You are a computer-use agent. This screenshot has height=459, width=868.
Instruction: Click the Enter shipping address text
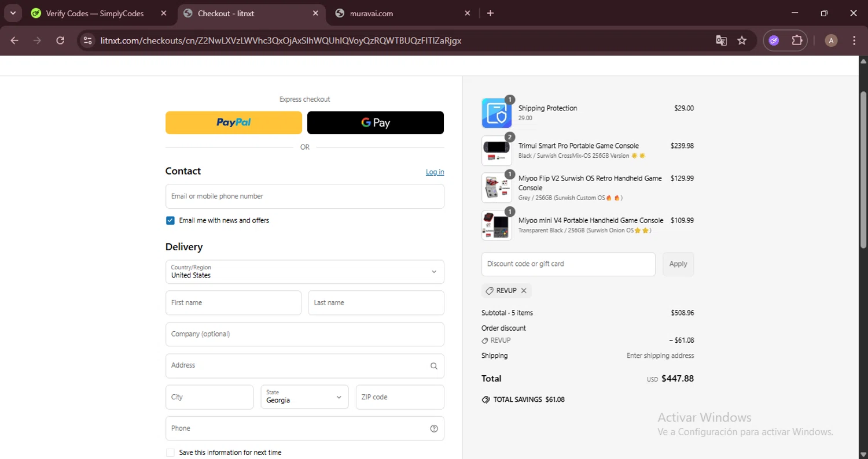coord(660,356)
